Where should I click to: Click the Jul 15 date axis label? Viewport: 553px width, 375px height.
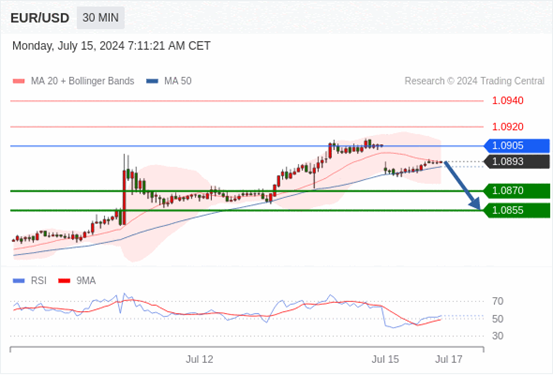point(385,359)
